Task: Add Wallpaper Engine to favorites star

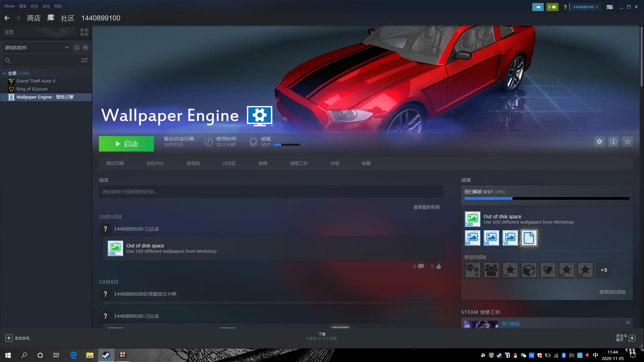Action: (628, 141)
